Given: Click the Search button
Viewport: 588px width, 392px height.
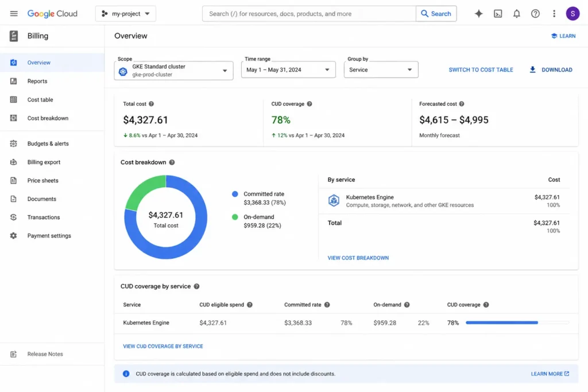Looking at the screenshot, I should click(x=436, y=14).
